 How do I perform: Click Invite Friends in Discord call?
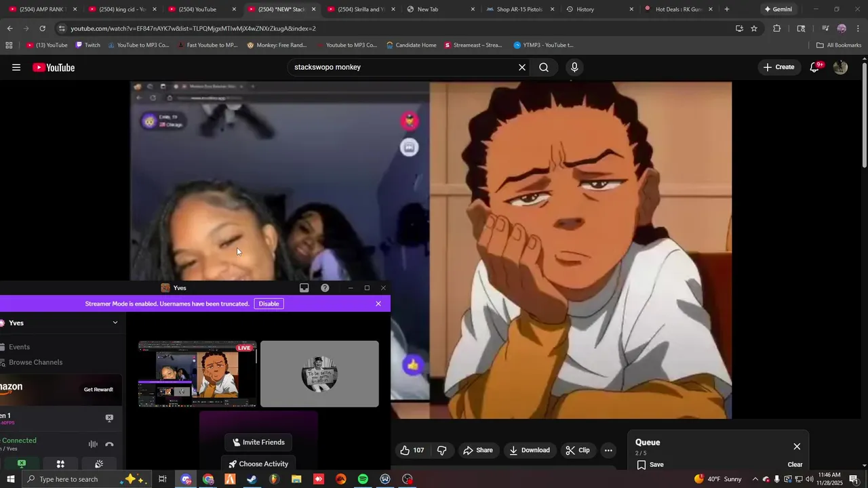(x=258, y=443)
